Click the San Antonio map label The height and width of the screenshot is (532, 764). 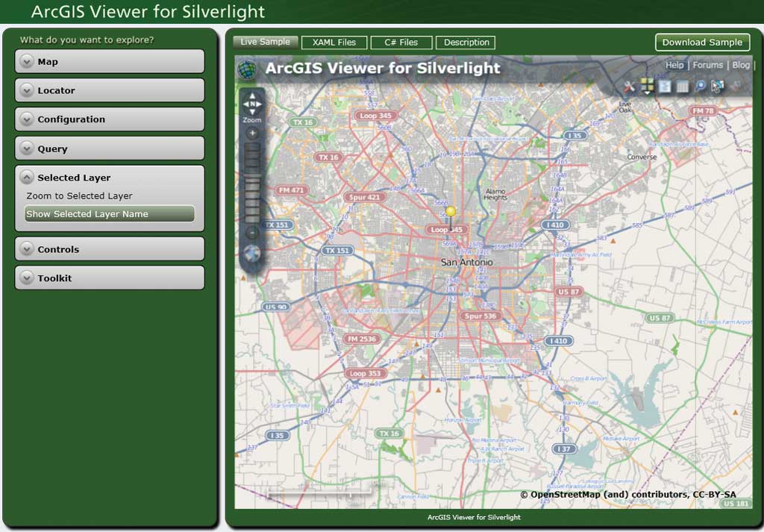click(x=467, y=262)
